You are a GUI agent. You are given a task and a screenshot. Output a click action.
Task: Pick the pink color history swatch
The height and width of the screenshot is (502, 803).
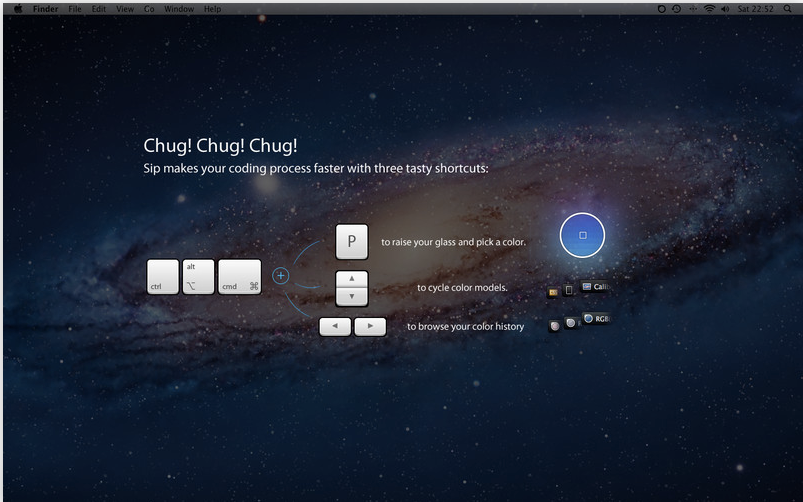555,326
